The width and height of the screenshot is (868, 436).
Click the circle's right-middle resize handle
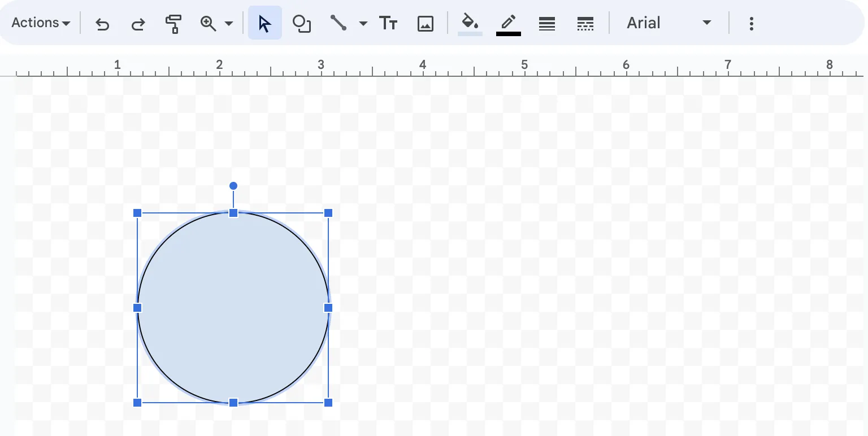point(328,308)
